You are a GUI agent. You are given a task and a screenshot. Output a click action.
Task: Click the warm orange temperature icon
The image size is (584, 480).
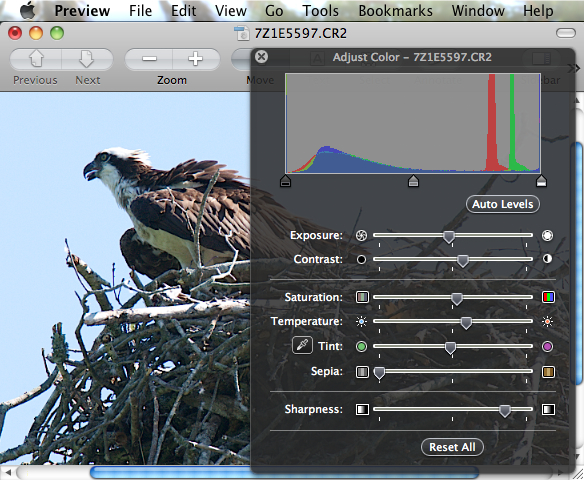pyautogui.click(x=547, y=321)
